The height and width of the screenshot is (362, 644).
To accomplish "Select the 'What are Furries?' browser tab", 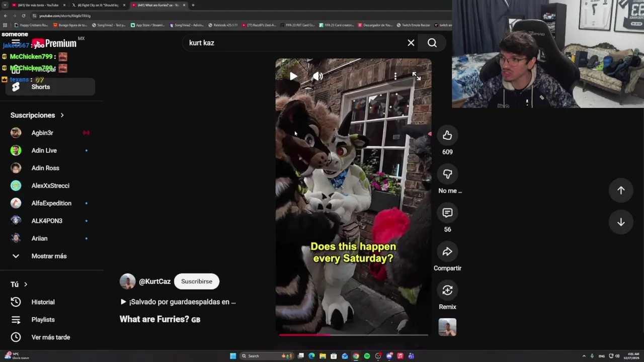I will coord(158,5).
